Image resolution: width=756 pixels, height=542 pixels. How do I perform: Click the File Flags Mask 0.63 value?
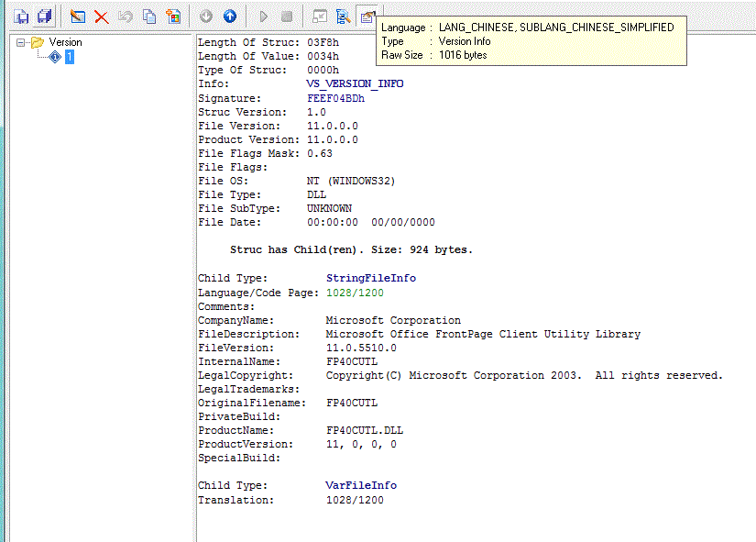(320, 153)
